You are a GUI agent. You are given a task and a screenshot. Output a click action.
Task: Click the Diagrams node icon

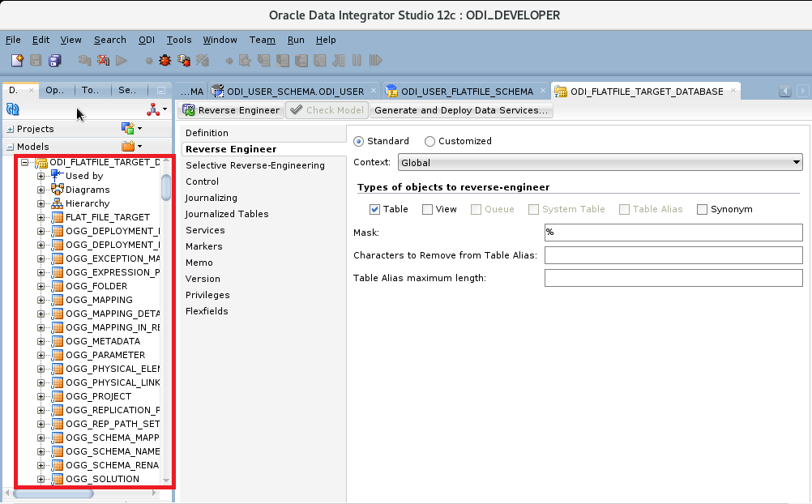tap(57, 190)
